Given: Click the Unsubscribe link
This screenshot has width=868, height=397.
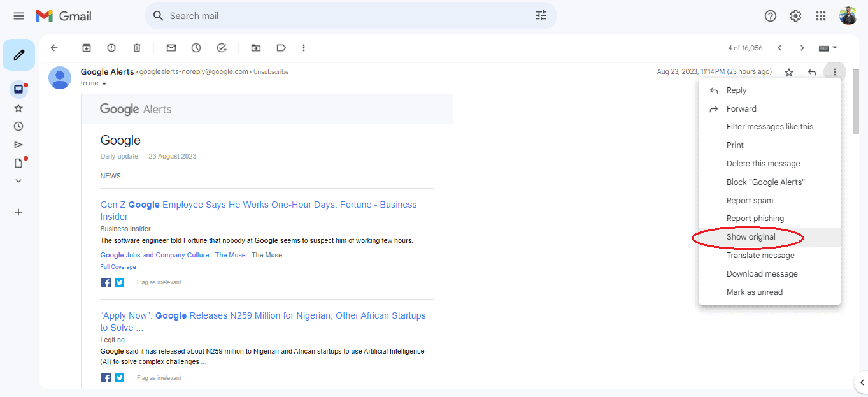Looking at the screenshot, I should (271, 72).
